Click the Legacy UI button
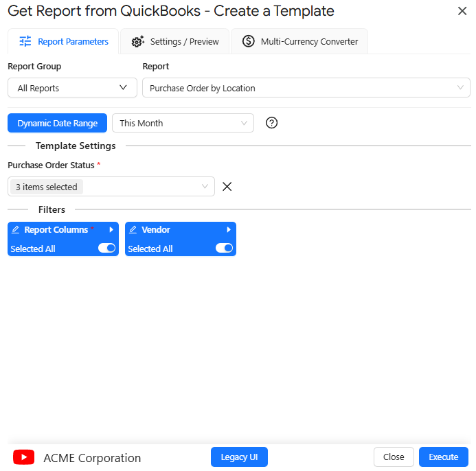Screen dimensions: 476x471 point(239,457)
